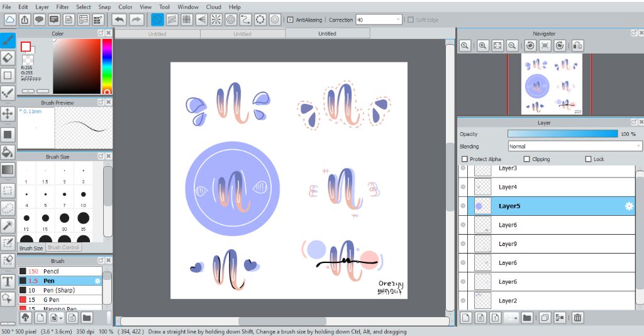Click the foreground color swatch
The image size is (644, 336).
click(x=26, y=47)
